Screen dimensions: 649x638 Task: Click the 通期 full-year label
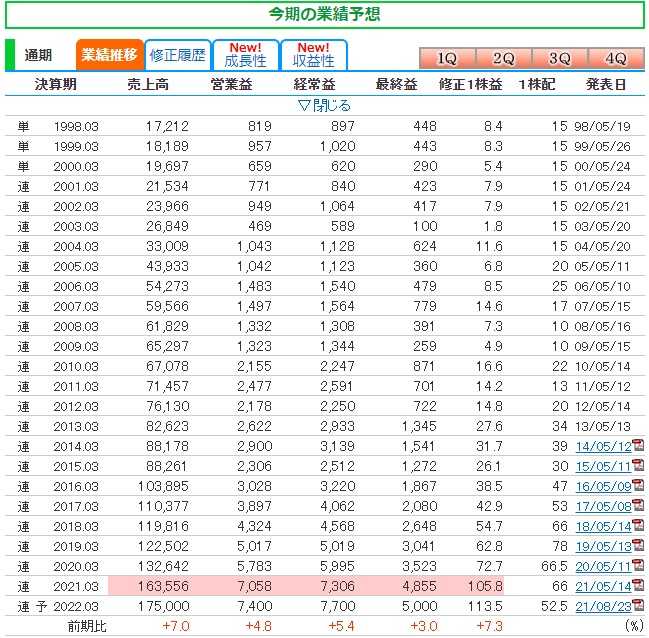click(x=38, y=55)
